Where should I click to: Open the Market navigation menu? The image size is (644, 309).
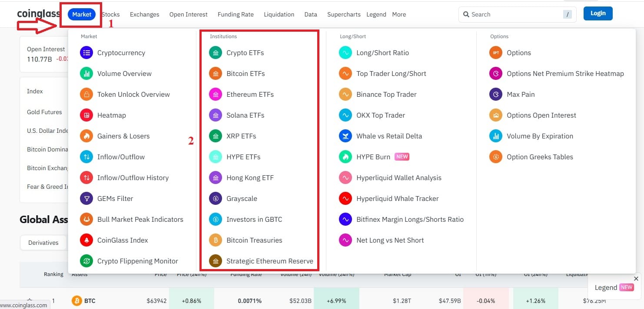[x=82, y=14]
